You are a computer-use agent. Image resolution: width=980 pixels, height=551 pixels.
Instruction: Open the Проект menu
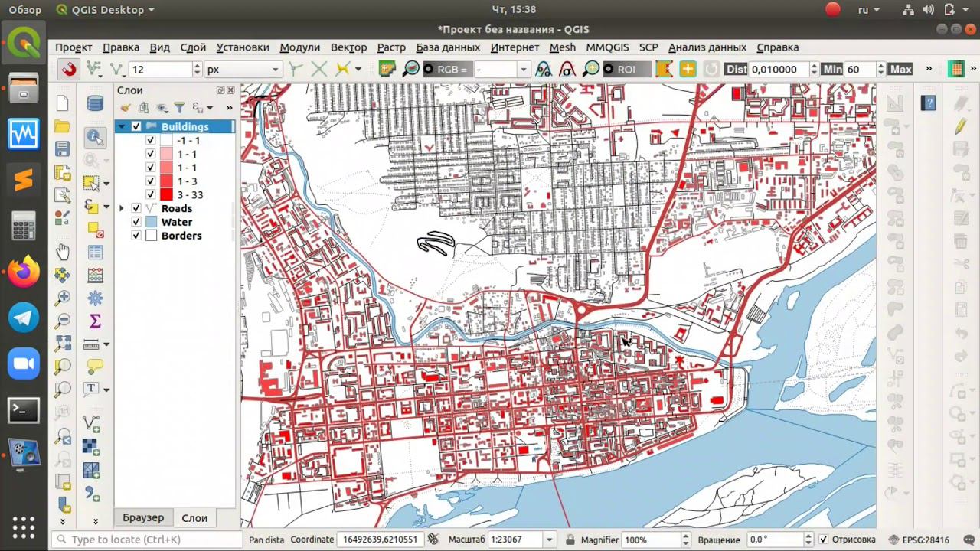tap(73, 47)
